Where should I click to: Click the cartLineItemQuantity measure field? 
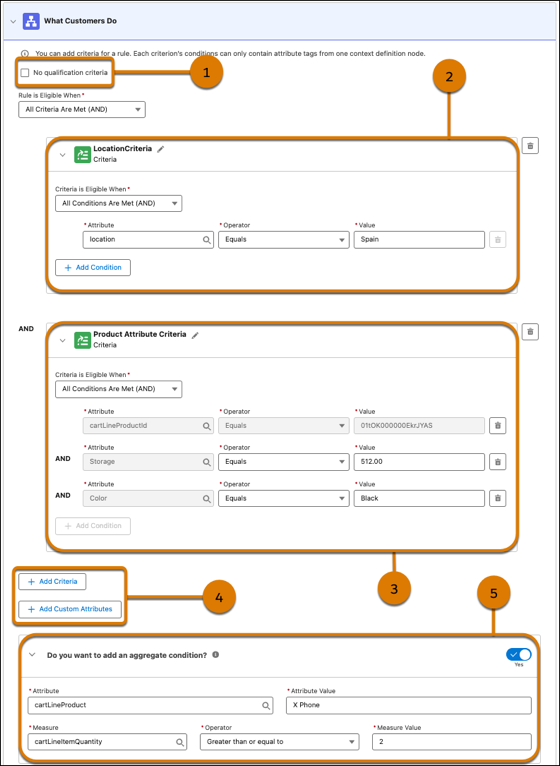point(107,742)
